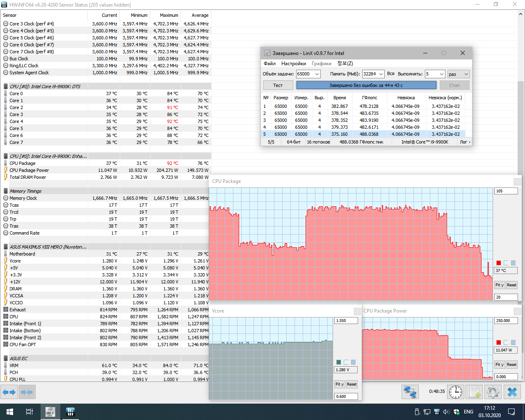
Task: Close the Vcore graph panel
Action: [357, 311]
